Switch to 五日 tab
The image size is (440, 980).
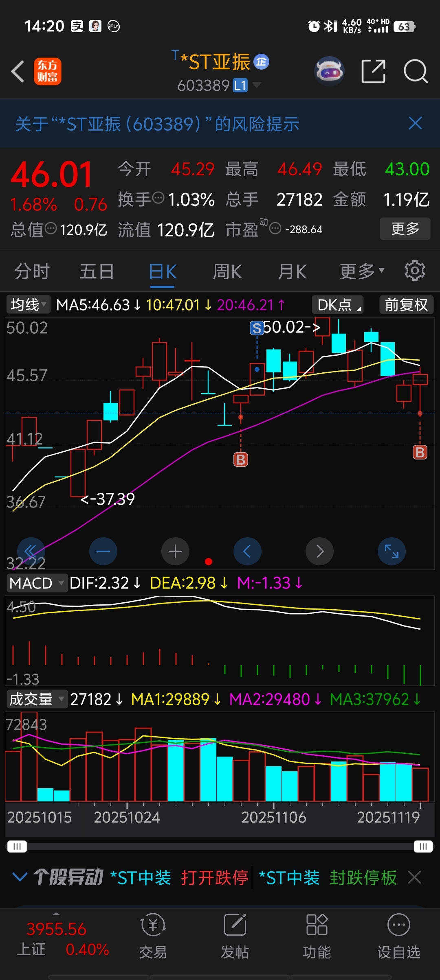pyautogui.click(x=97, y=271)
